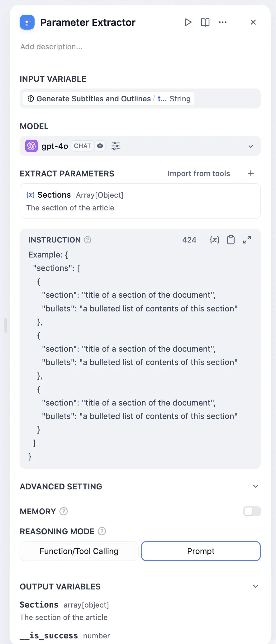Select Function/Tool Calling reasoning mode
This screenshot has width=276, height=644.
point(79,551)
